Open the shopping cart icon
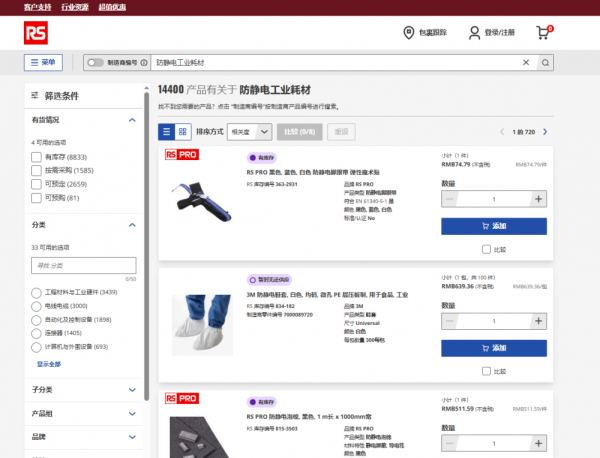Screen dimensions: 600x458 click(x=544, y=32)
